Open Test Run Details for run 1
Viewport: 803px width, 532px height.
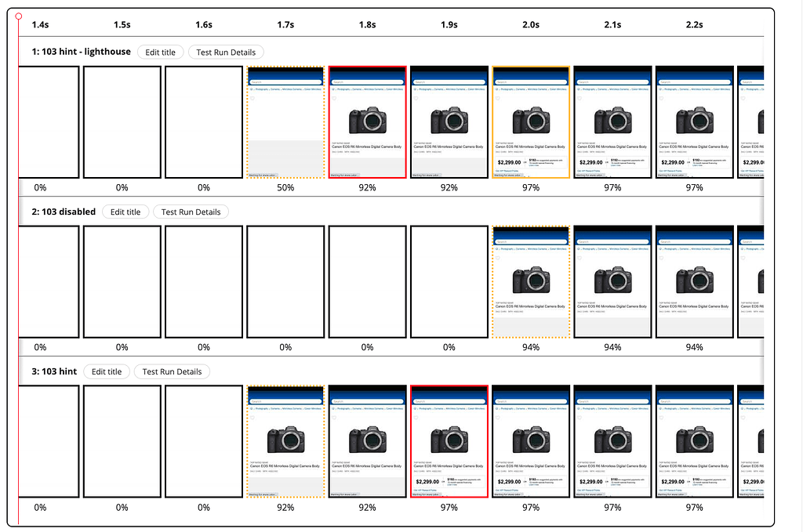[226, 52]
